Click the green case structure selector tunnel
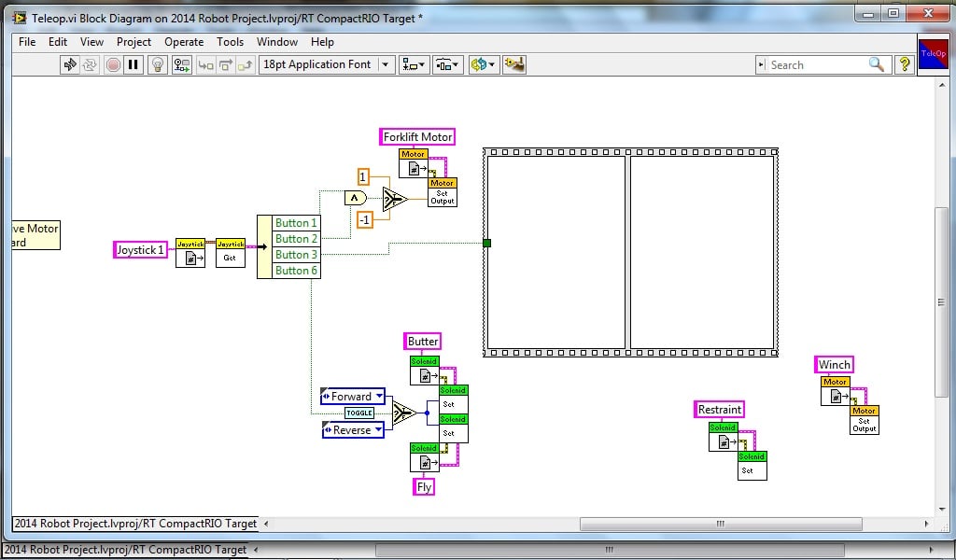The image size is (956, 560). [486, 244]
